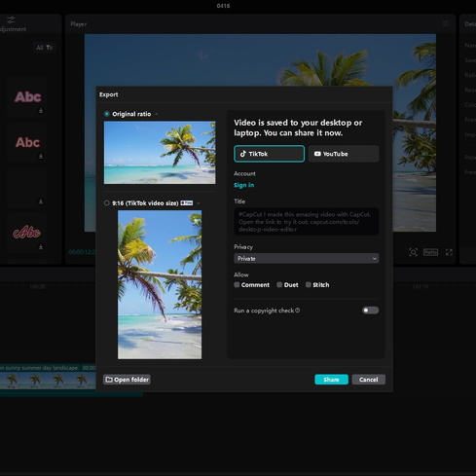Select the cursive Abc text preset

(26, 233)
